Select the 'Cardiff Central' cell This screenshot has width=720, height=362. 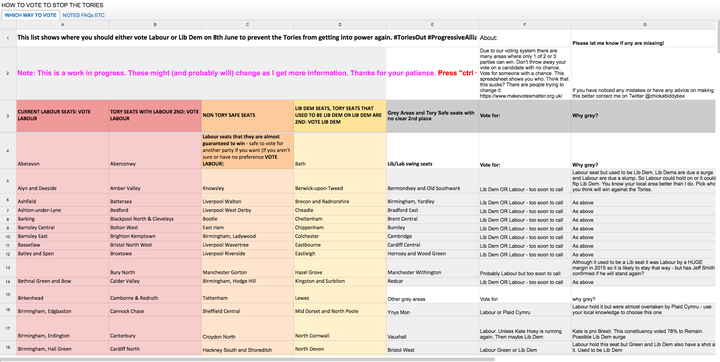point(432,245)
